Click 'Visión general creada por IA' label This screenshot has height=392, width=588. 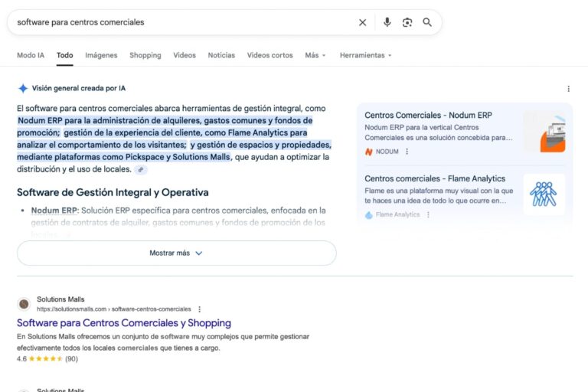click(x=78, y=88)
